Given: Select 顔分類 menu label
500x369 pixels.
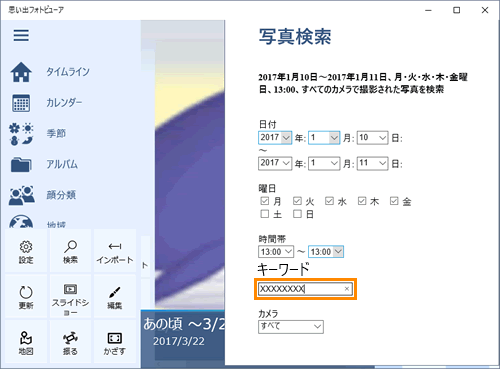Looking at the screenshot, I should 61,195.
